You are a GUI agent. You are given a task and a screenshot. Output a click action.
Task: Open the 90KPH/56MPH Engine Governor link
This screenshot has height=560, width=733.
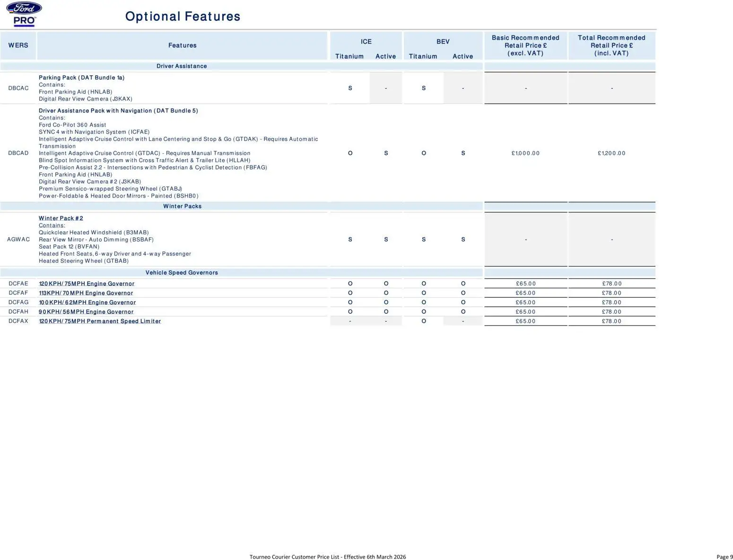click(x=86, y=312)
